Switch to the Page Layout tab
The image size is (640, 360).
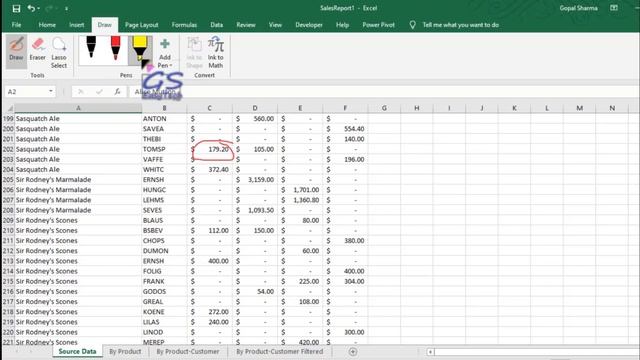click(x=142, y=25)
